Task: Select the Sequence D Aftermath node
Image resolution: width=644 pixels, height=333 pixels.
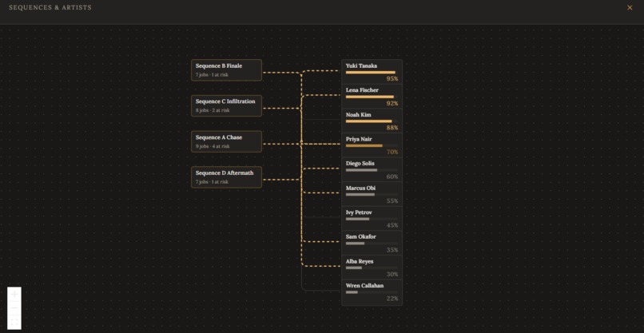Action: click(226, 177)
